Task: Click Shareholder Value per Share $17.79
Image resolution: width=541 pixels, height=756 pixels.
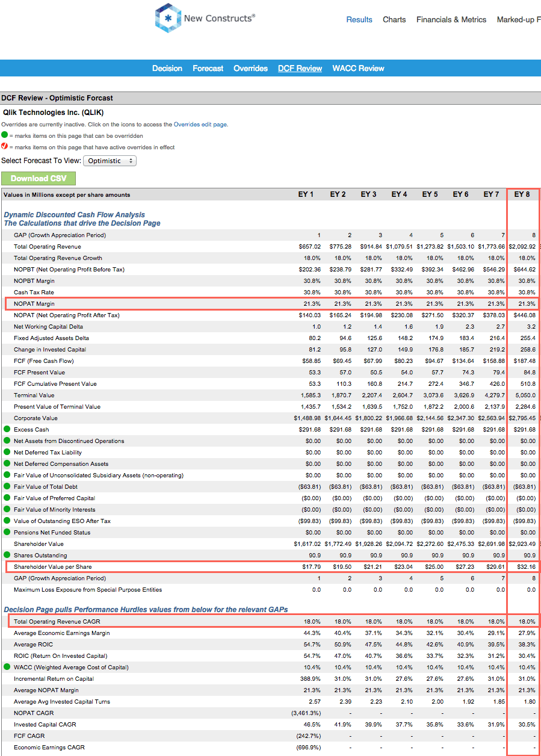Action: pos(312,566)
